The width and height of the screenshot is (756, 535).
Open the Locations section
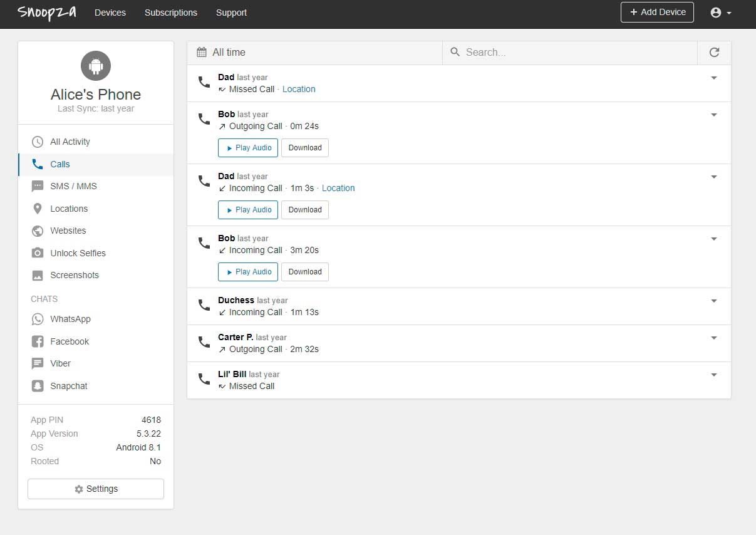coord(69,209)
